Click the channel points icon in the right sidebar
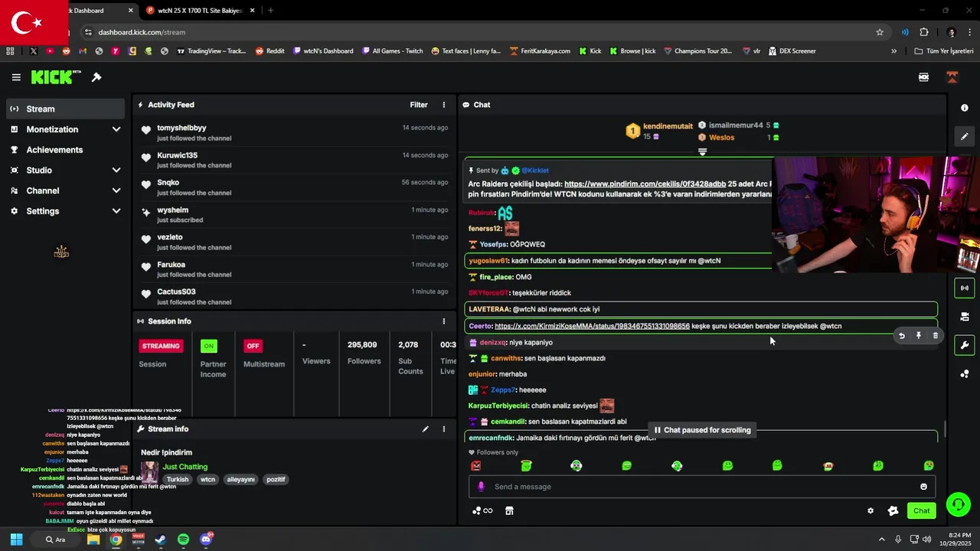 pos(965,373)
